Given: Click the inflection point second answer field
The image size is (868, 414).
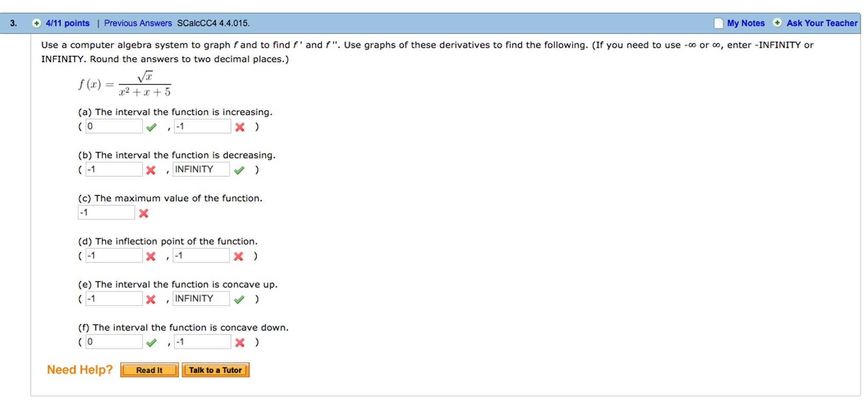Looking at the screenshot, I should [x=201, y=255].
